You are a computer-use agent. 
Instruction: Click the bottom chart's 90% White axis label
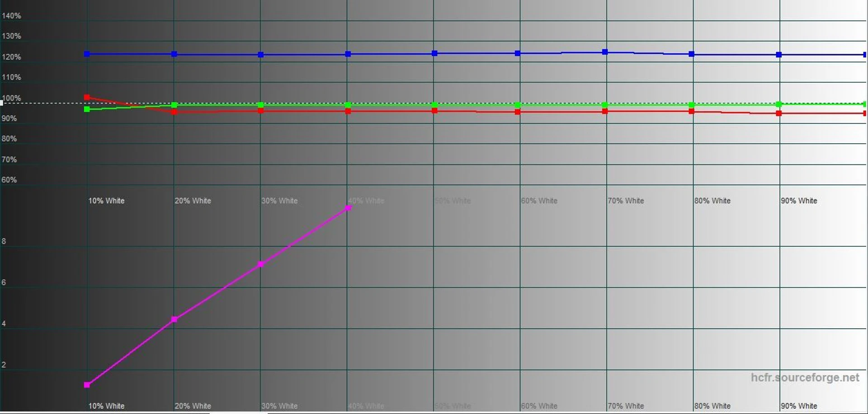799,406
